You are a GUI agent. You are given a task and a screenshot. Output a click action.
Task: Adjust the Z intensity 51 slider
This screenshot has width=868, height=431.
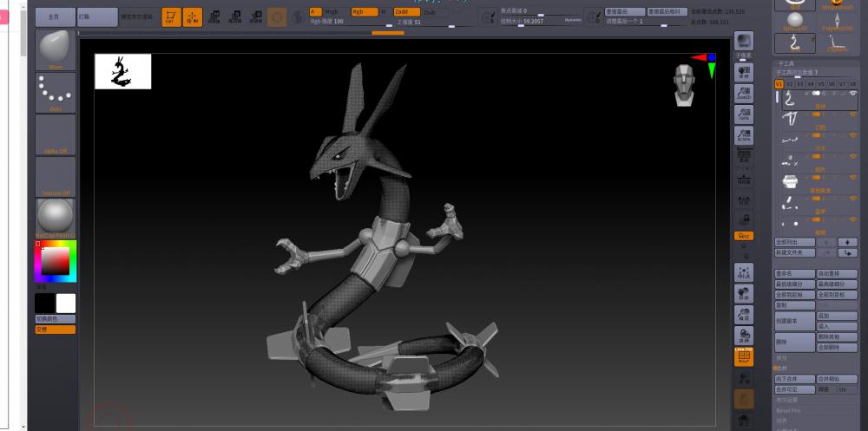pyautogui.click(x=435, y=22)
